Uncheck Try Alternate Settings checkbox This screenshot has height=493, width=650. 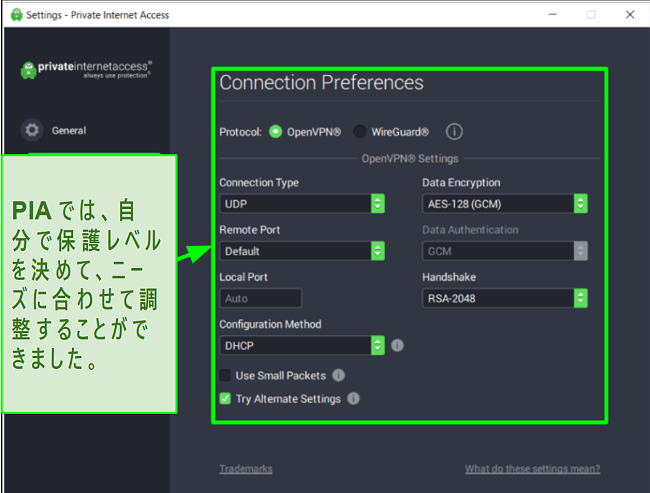[225, 398]
